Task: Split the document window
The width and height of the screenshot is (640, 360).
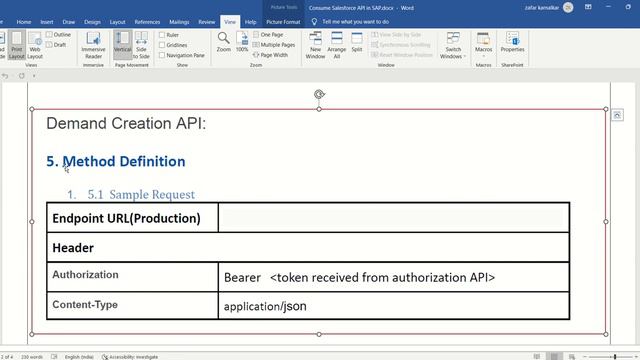Action: (357, 42)
